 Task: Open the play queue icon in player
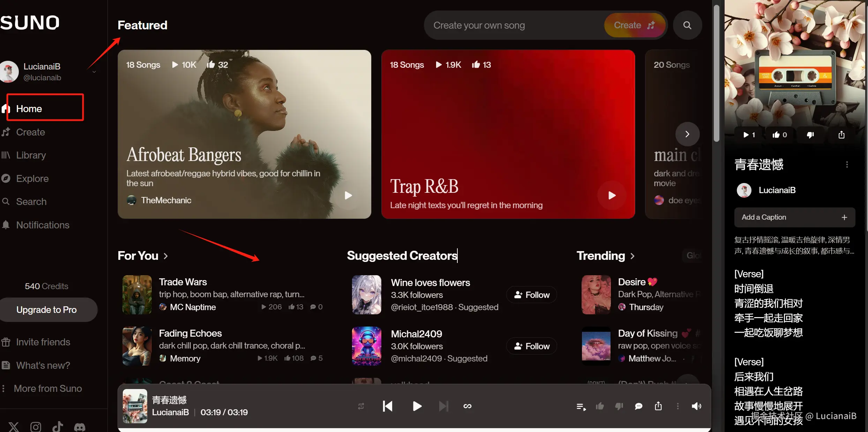pyautogui.click(x=581, y=407)
